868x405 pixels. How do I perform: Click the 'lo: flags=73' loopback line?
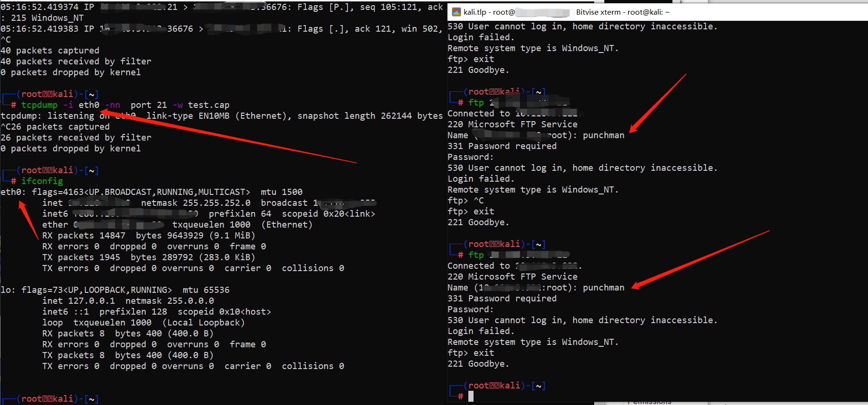coord(115,290)
